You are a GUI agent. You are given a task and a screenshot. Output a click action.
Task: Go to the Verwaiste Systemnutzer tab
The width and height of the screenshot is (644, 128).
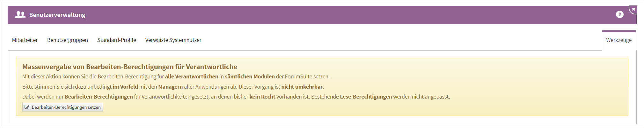point(173,40)
